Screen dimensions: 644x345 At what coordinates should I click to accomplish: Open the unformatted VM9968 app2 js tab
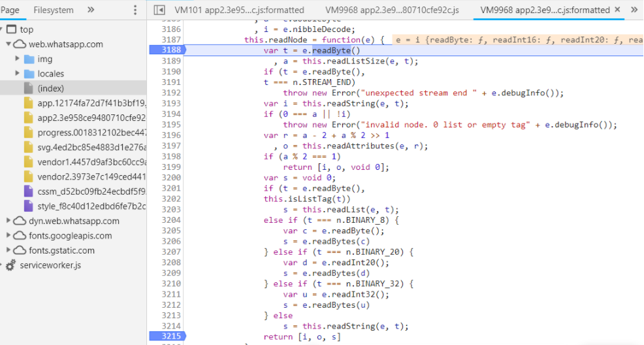[x=393, y=10]
